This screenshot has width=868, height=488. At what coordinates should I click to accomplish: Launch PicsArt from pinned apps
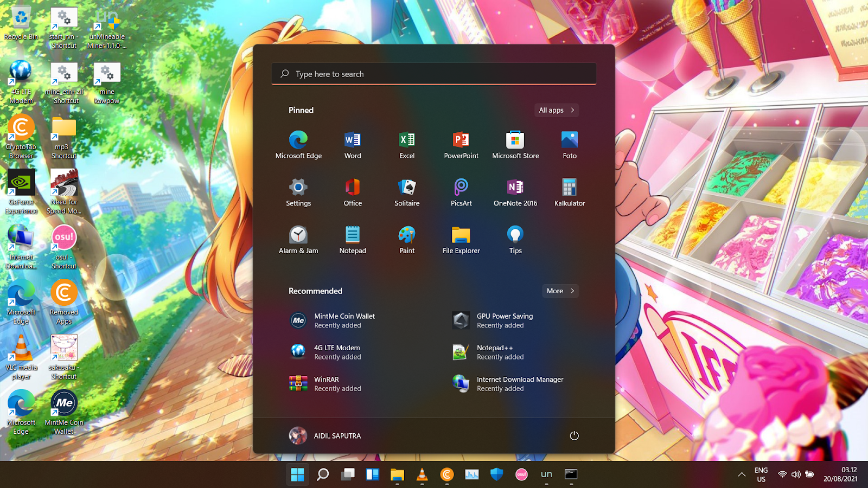click(461, 192)
